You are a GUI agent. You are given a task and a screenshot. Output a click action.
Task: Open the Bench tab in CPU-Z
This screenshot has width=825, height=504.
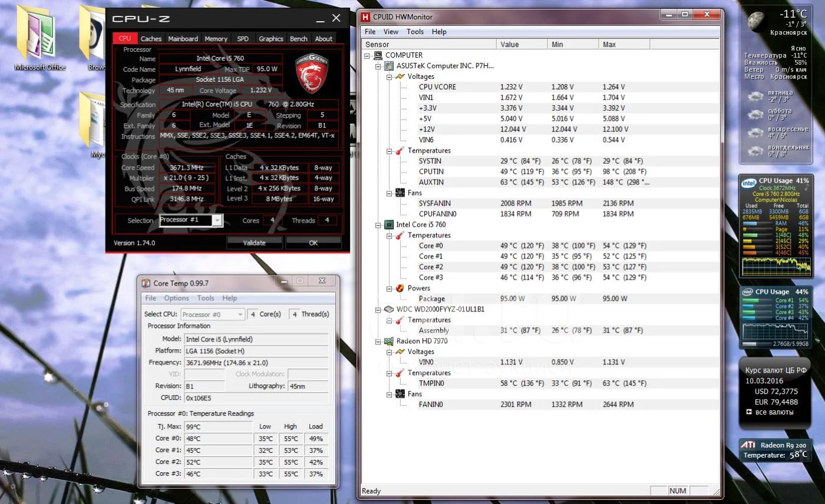tap(299, 39)
